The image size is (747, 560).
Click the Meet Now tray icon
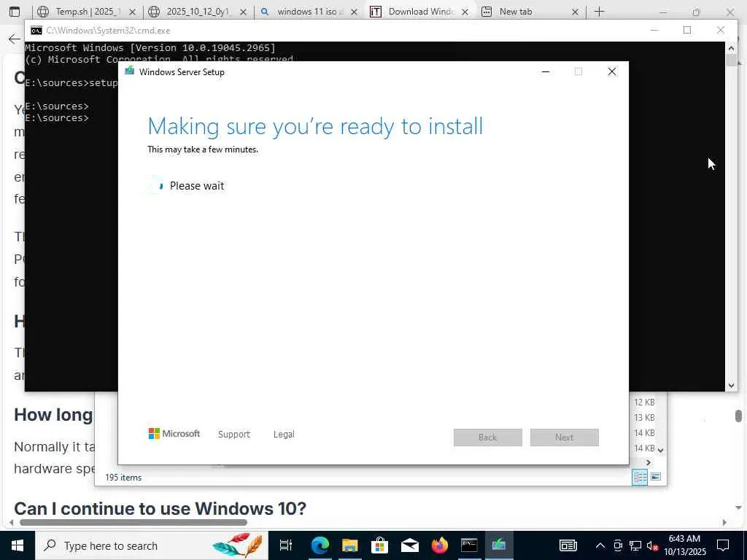[618, 545]
